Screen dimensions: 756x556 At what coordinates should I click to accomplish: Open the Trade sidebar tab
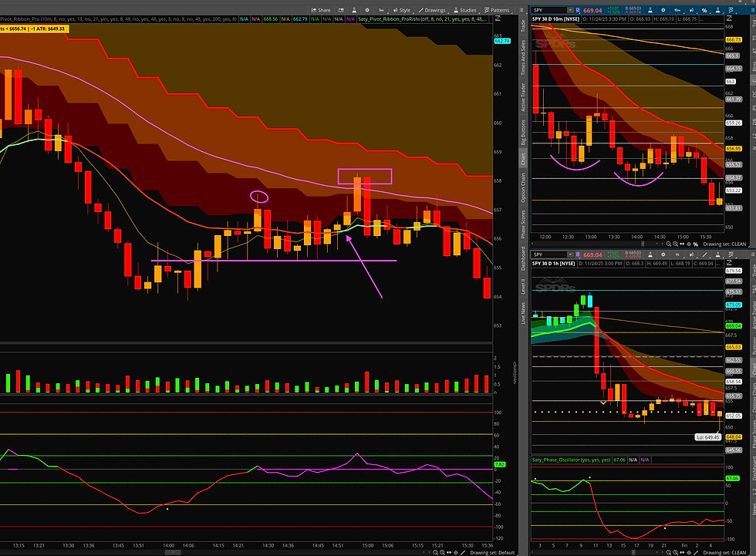(x=523, y=26)
